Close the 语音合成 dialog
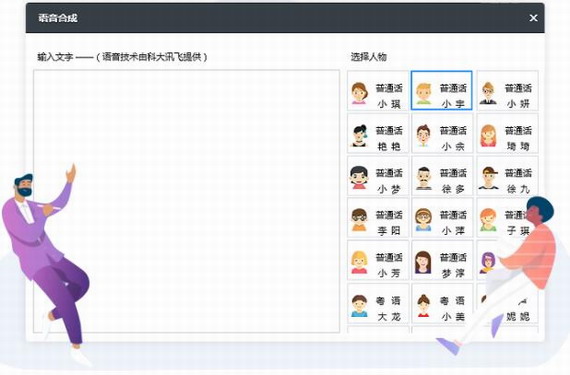The height and width of the screenshot is (375, 570). pos(533,18)
